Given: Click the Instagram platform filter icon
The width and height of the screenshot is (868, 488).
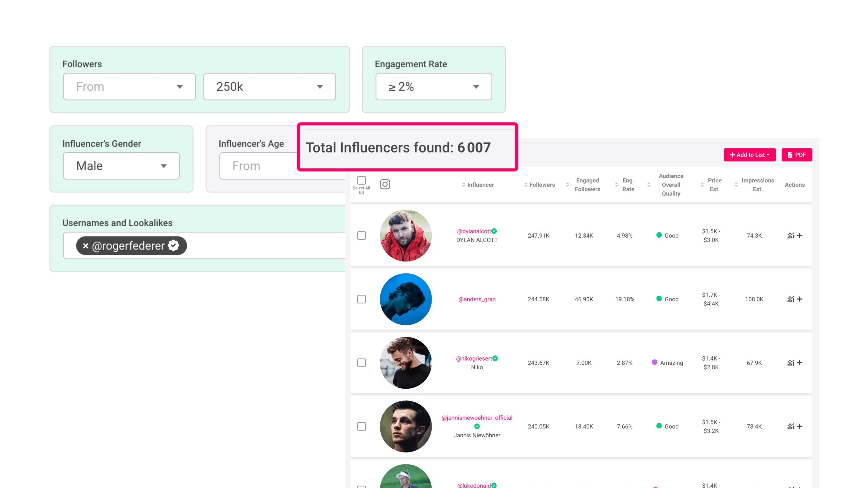Looking at the screenshot, I should click(385, 184).
